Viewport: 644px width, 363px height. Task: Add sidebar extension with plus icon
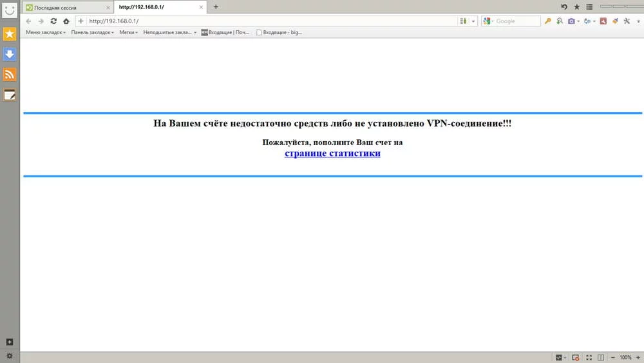point(10,342)
